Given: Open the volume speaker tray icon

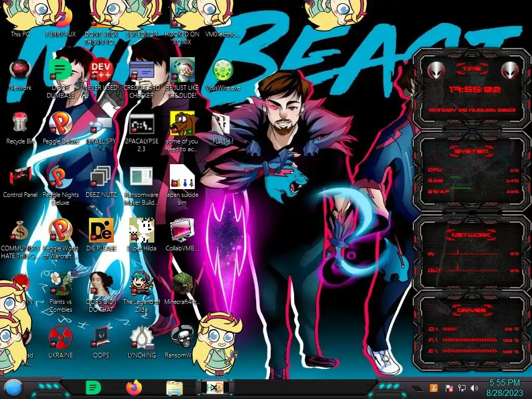Looking at the screenshot, I should pyautogui.click(x=474, y=388).
